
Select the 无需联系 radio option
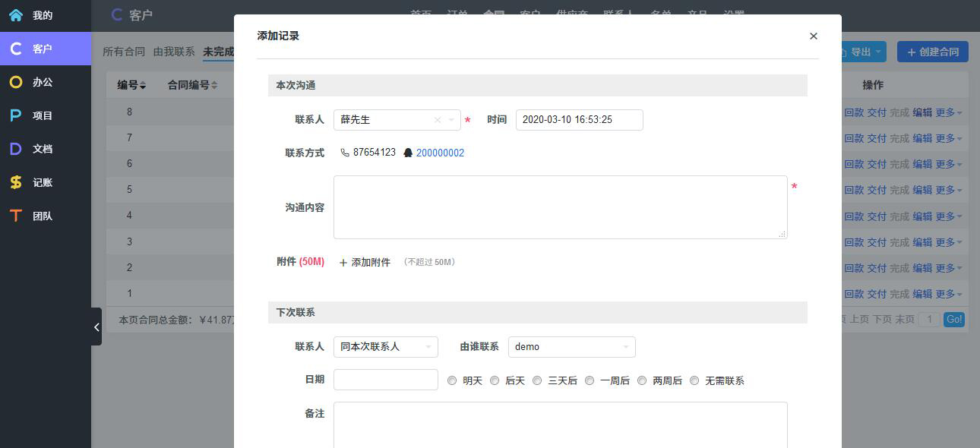(x=694, y=380)
